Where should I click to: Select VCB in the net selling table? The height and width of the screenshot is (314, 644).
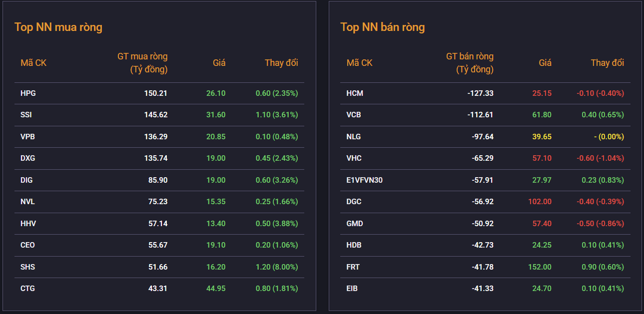coord(354,115)
